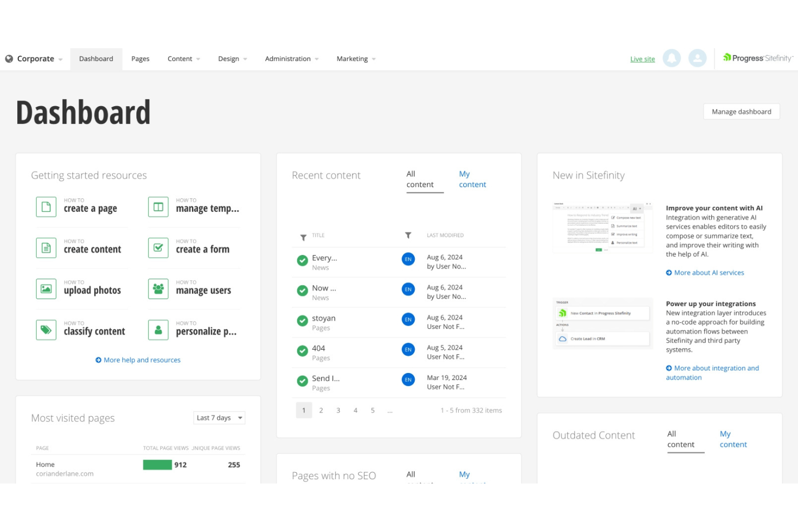Expand the Content menu
The width and height of the screenshot is (798, 532).
[184, 59]
